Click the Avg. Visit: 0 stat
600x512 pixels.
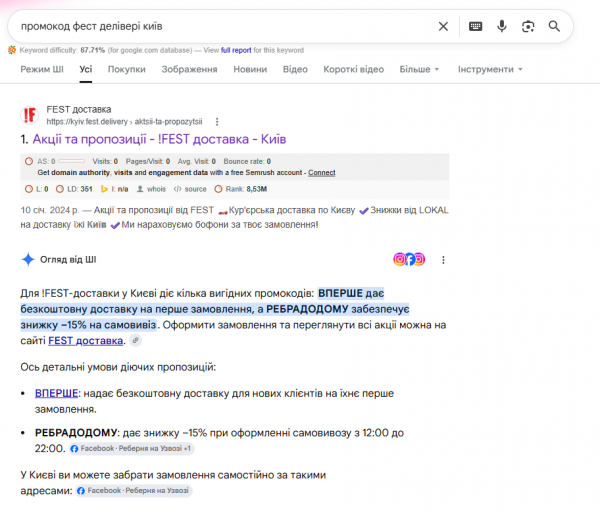(197, 161)
